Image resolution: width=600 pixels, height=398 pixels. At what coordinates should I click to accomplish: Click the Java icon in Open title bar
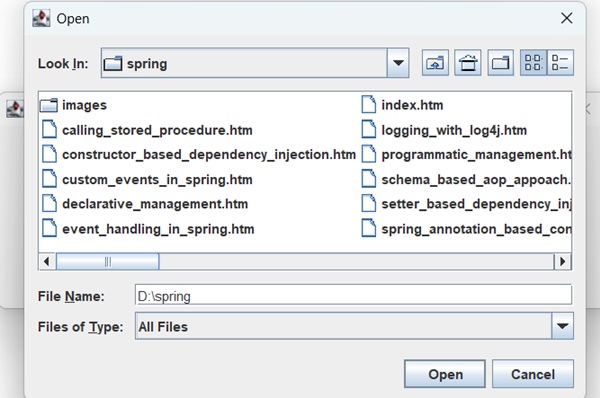pyautogui.click(x=41, y=18)
